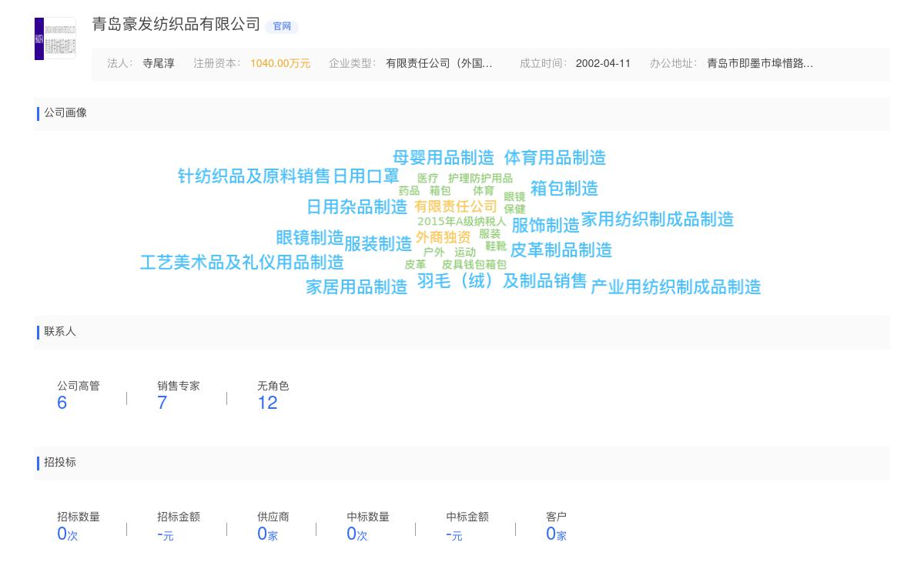Image resolution: width=924 pixels, height=579 pixels.
Task: Click 客户 value 0家
Action: coord(556,534)
